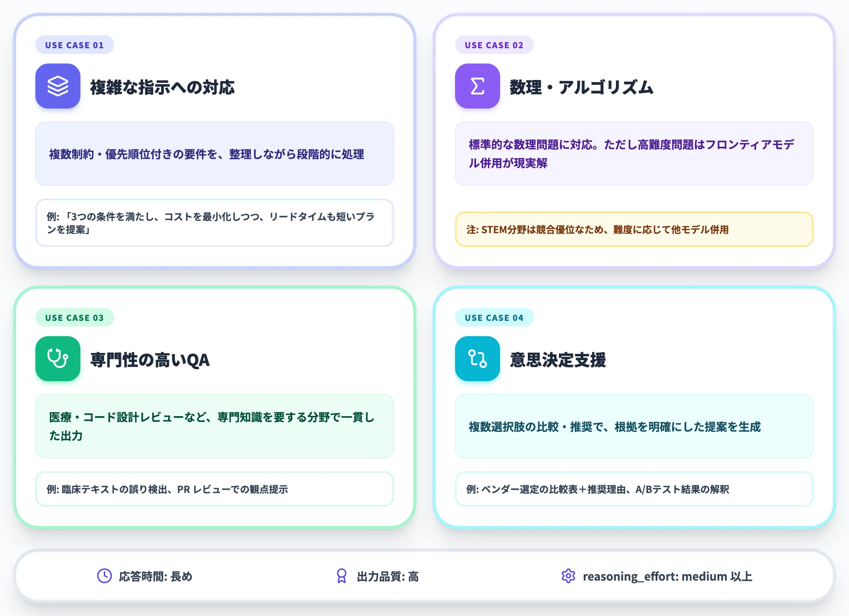Select the USE CASE 04 badge
849x616 pixels.
click(x=494, y=318)
